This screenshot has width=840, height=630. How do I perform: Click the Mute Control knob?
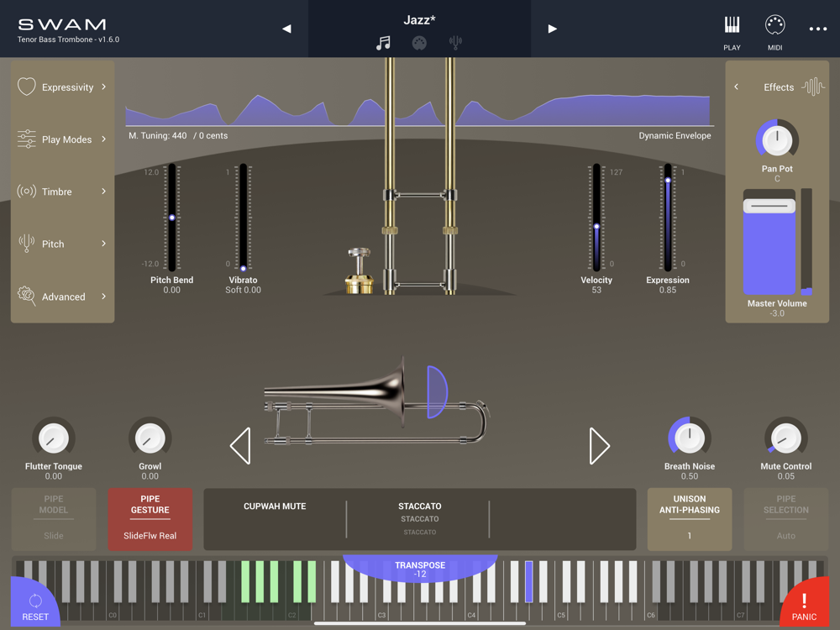pos(786,438)
